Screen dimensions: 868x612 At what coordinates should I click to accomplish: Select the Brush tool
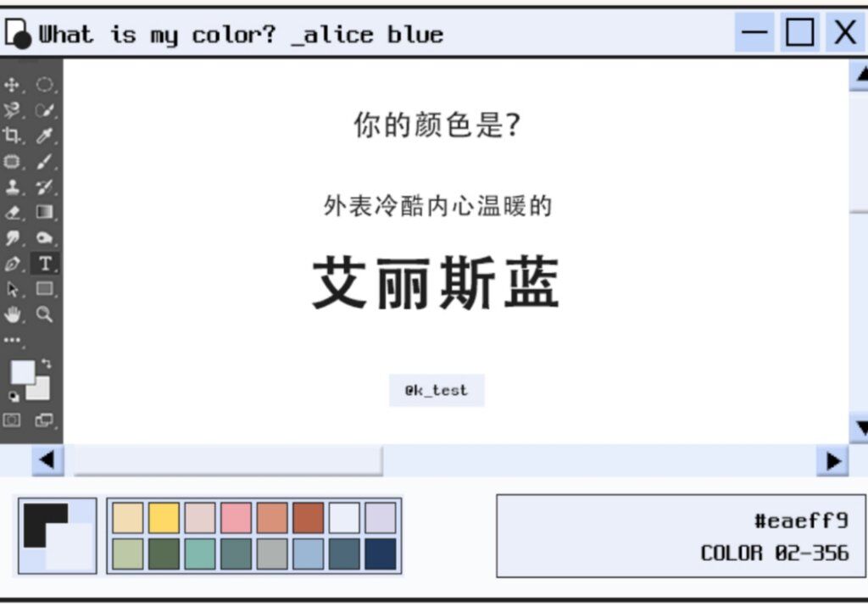(x=44, y=161)
